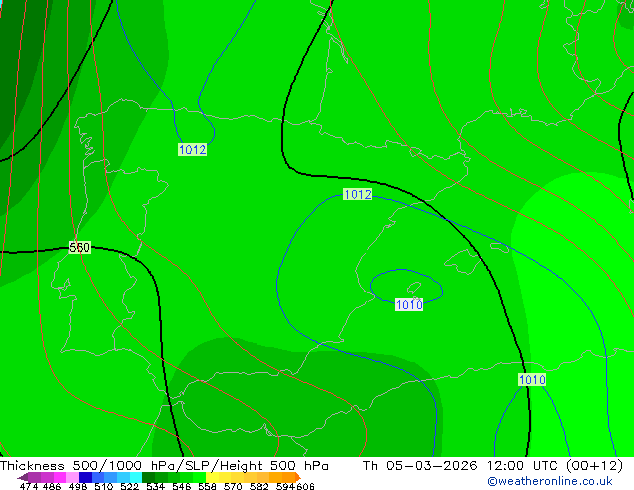634x490 pixels.
Task: Click the 560 height contour label
Action: (79, 247)
